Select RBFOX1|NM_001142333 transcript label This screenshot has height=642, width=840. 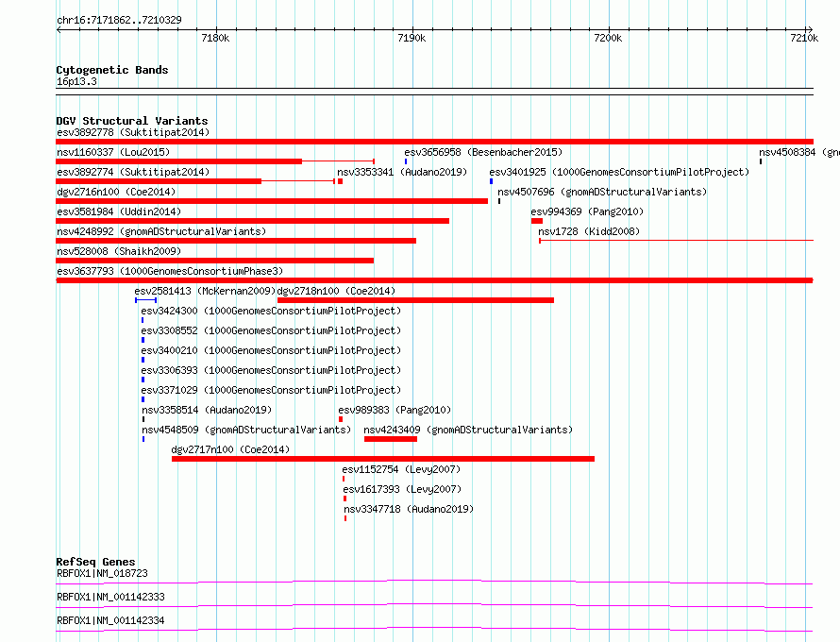click(x=110, y=597)
